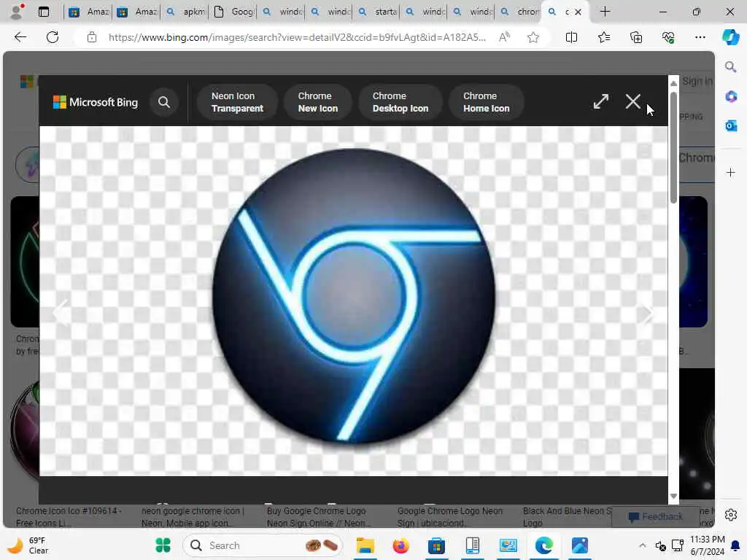This screenshot has height=560, width=747.
Task: Open Microsoft Store from taskbar
Action: (436, 545)
